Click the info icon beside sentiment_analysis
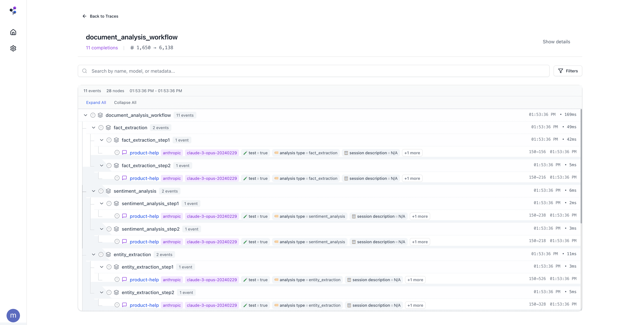This screenshot has width=644, height=325. [101, 191]
